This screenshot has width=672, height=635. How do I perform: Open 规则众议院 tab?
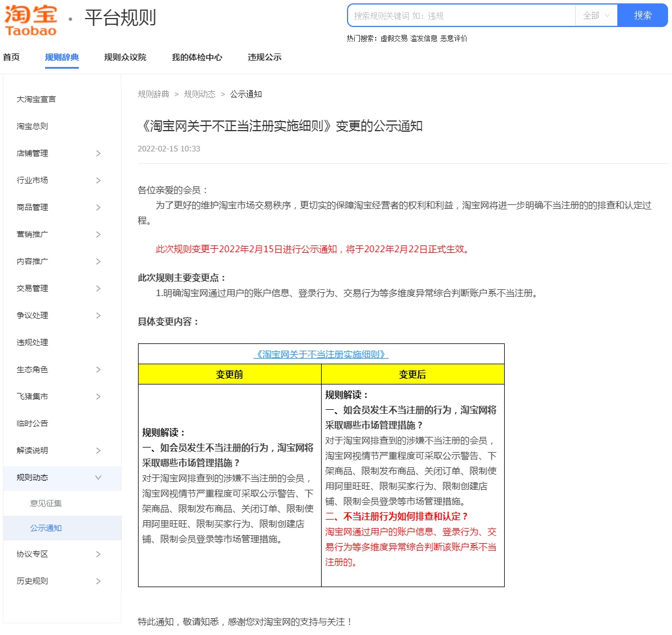click(x=125, y=57)
